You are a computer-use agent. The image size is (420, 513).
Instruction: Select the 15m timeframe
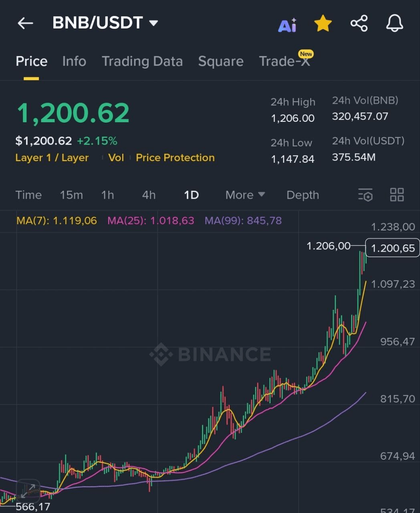[x=71, y=195]
